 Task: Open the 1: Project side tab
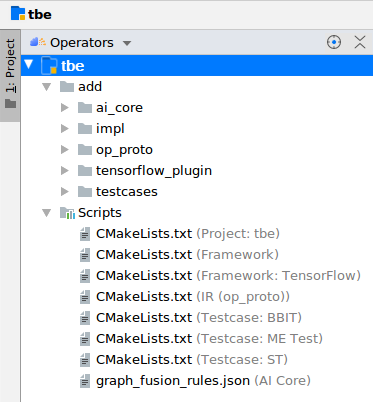pos(10,75)
